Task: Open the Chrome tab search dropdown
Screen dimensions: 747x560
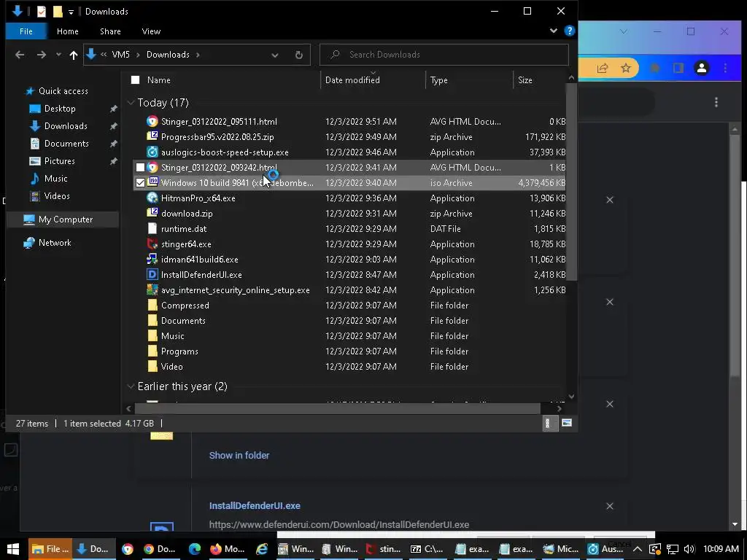Action: (623, 32)
